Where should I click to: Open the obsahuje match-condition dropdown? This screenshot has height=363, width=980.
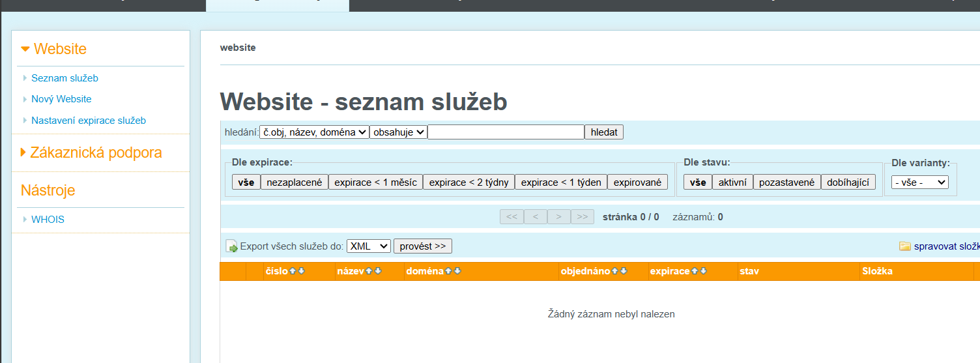[x=398, y=132]
